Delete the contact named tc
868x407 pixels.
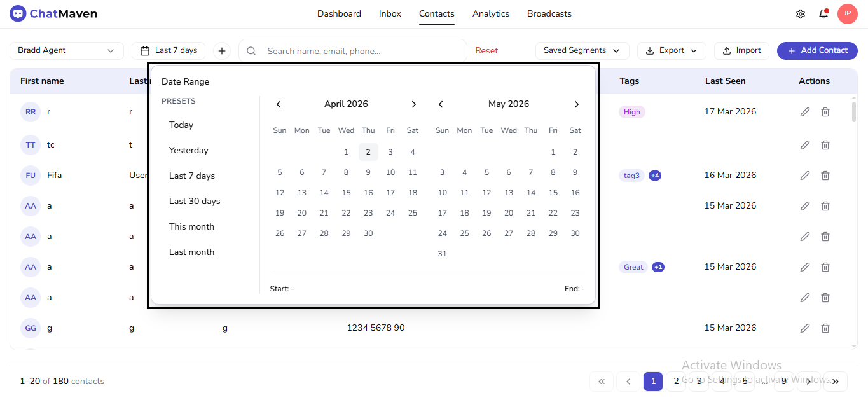(x=825, y=144)
